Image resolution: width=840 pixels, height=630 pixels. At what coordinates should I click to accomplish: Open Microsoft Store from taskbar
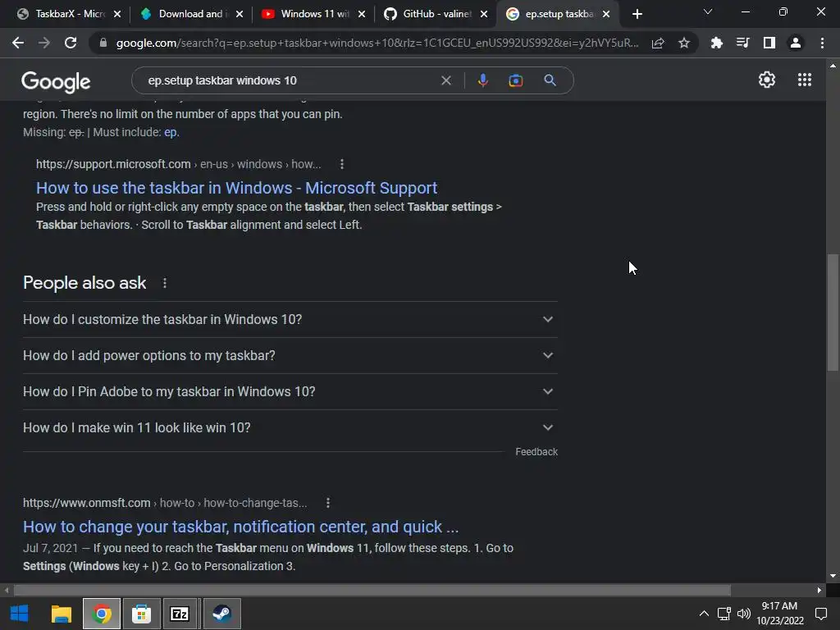tap(141, 614)
